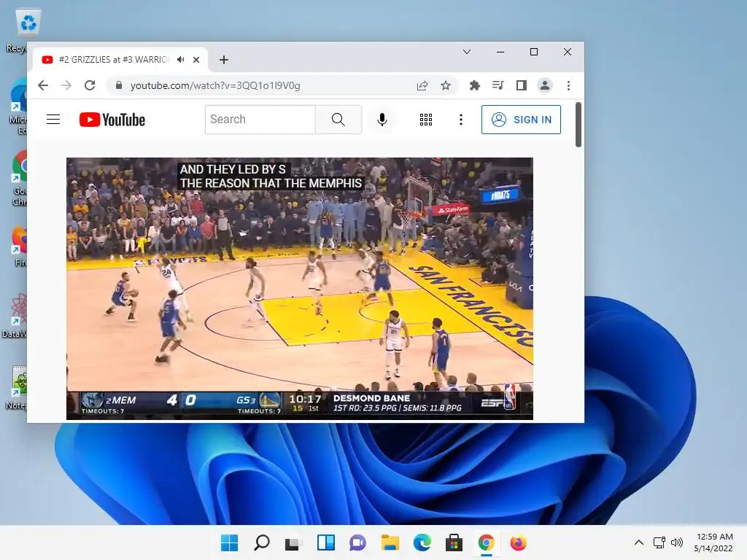The height and width of the screenshot is (560, 747).
Task: Open YouTube settings three-dot menu
Action: tap(461, 120)
